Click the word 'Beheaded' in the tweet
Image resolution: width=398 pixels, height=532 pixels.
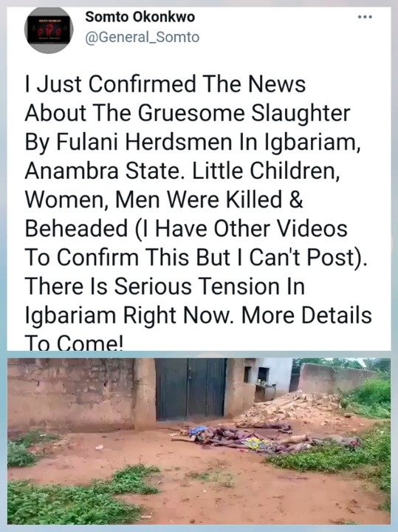point(76,228)
